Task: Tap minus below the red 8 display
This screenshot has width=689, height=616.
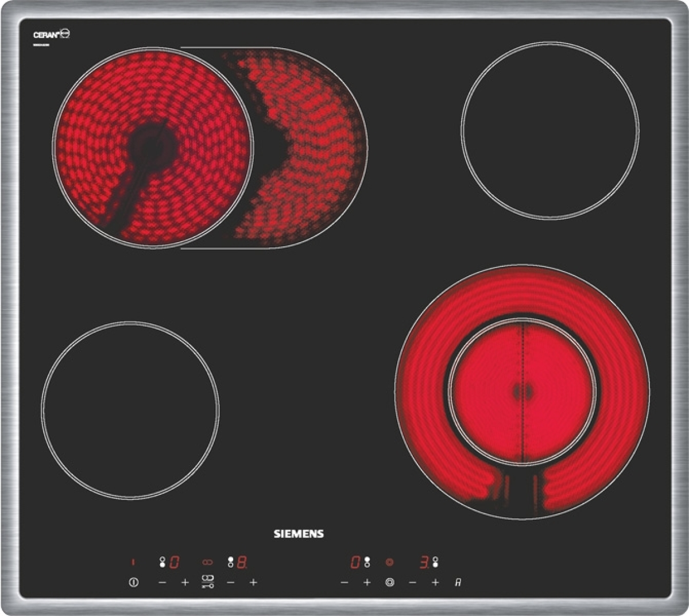Action: [230, 582]
